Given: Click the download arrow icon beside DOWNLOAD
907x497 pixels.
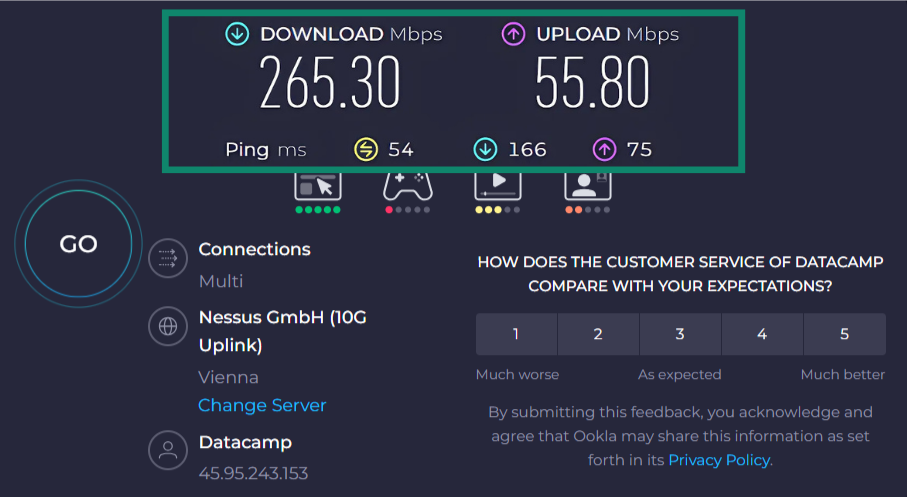Looking at the screenshot, I should pos(237,34).
